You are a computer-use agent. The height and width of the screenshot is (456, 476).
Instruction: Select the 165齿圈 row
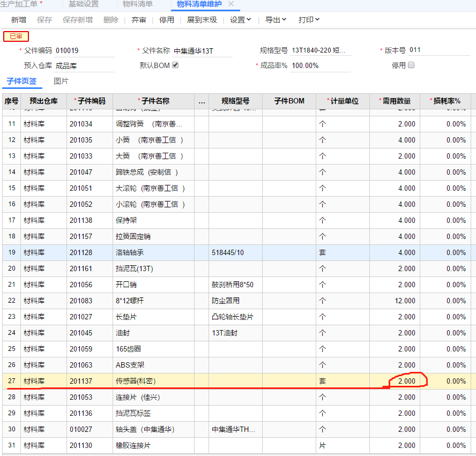(236, 349)
